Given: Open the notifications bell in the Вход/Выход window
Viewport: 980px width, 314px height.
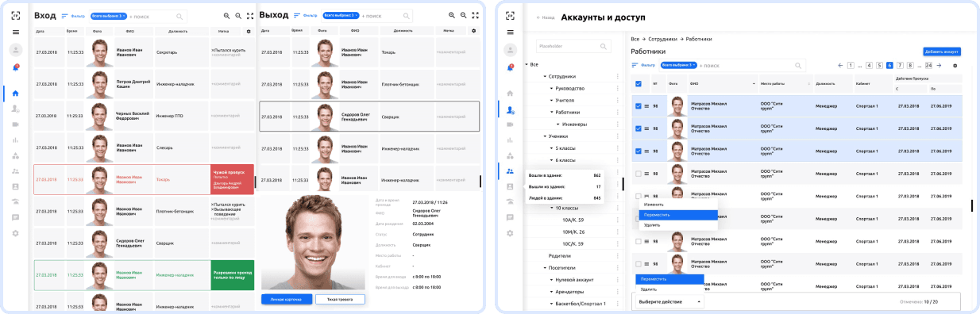Looking at the screenshot, I should [16, 68].
